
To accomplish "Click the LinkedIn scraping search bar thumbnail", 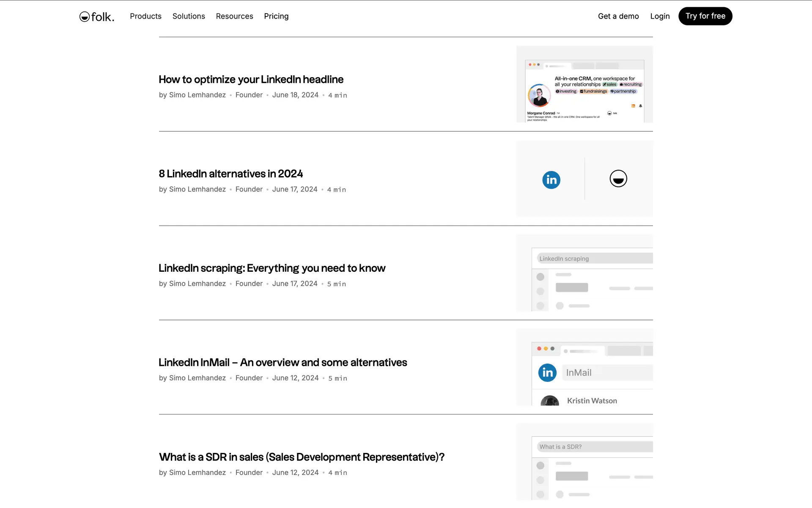I will tap(594, 259).
